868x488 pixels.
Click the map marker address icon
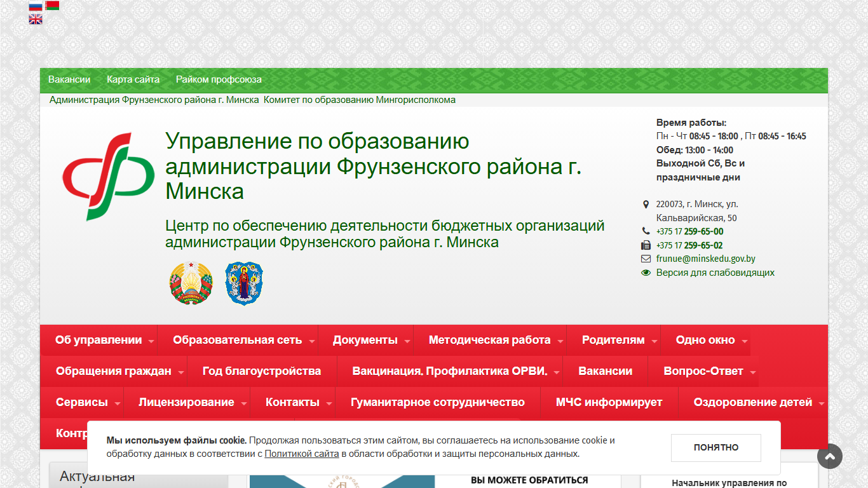(x=646, y=205)
